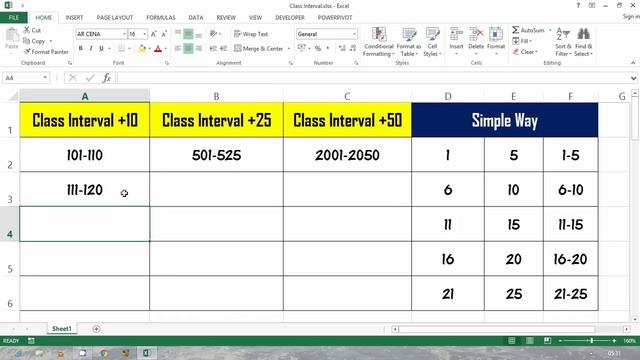This screenshot has height=360, width=640.
Task: Click the New Sheet plus button
Action: pyautogui.click(x=96, y=329)
